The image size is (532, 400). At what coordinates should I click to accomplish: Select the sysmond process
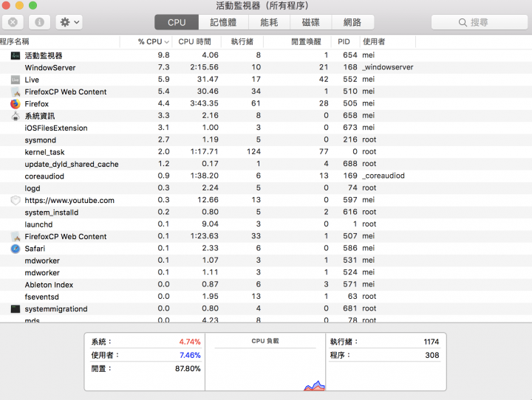[x=266, y=140]
